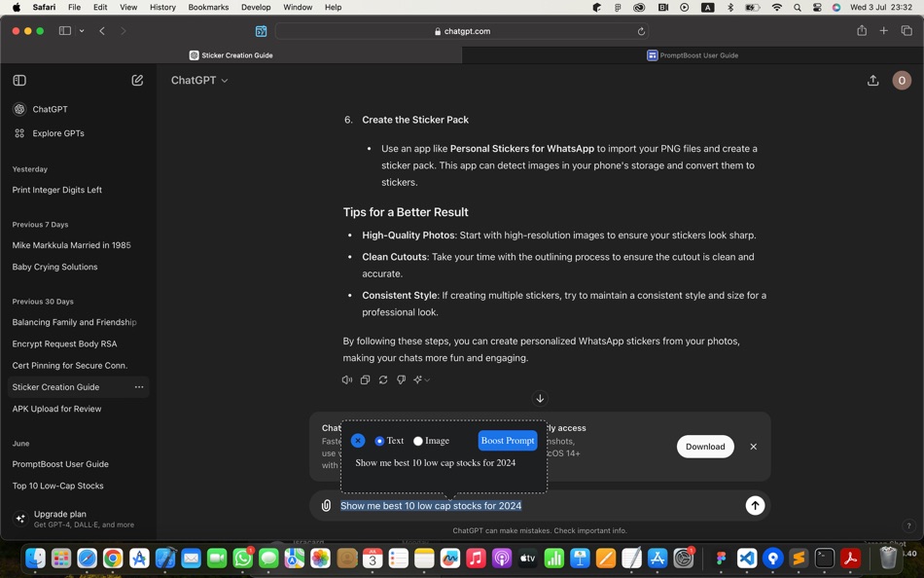Screen dimensions: 924x578
Task: Click the Download button in the banner
Action: click(x=705, y=447)
